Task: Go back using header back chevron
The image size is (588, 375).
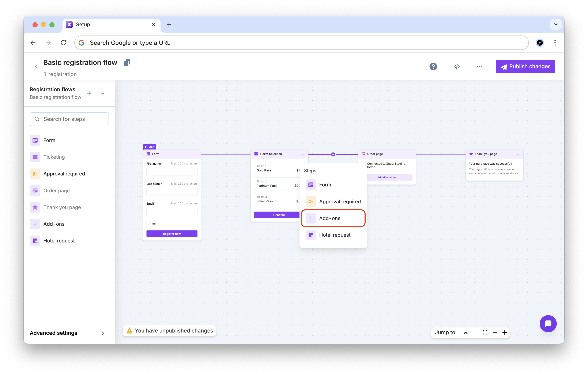Action: coord(37,67)
